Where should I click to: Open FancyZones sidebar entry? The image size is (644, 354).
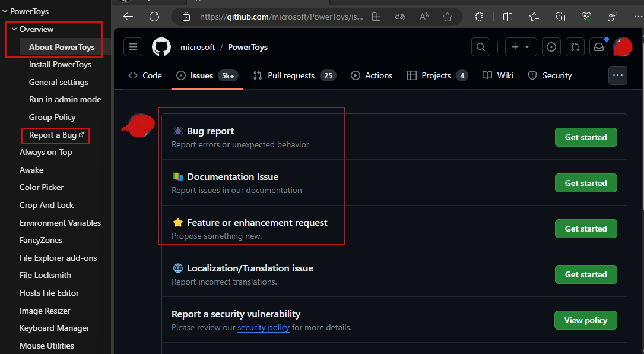[x=41, y=240]
